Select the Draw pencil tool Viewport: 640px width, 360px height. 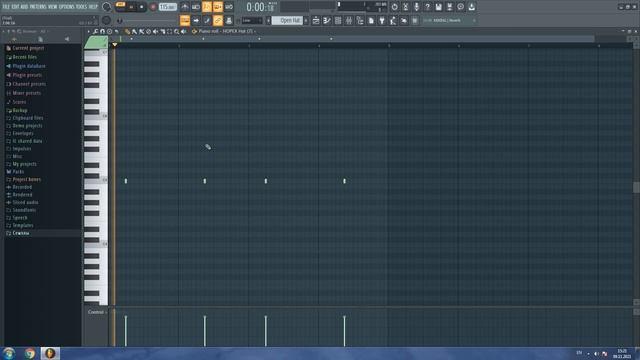coord(127,31)
